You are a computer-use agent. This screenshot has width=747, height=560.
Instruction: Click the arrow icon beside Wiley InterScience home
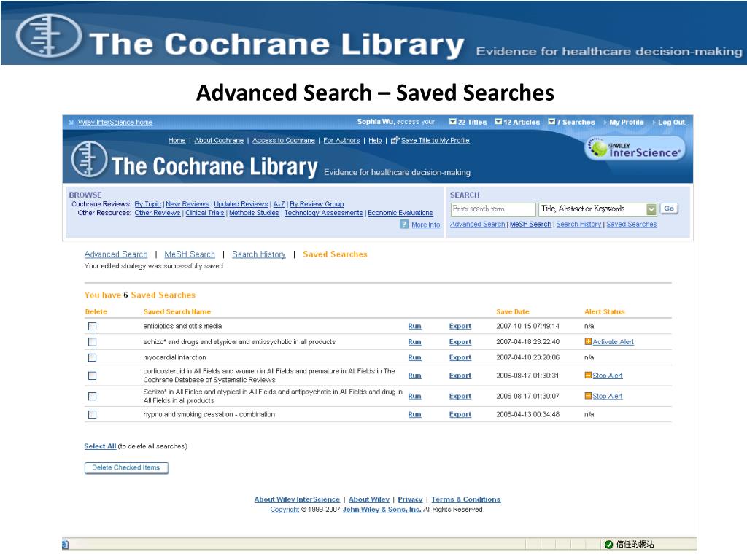[71, 122]
